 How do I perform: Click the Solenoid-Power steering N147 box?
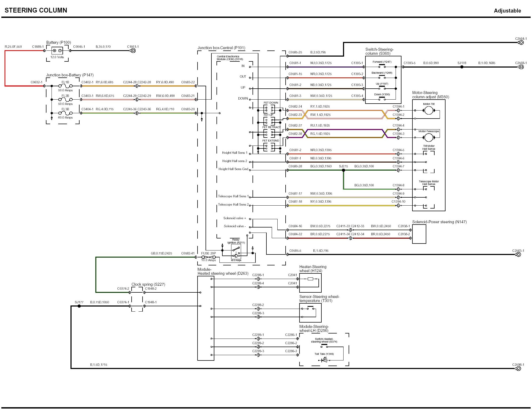[419, 234]
